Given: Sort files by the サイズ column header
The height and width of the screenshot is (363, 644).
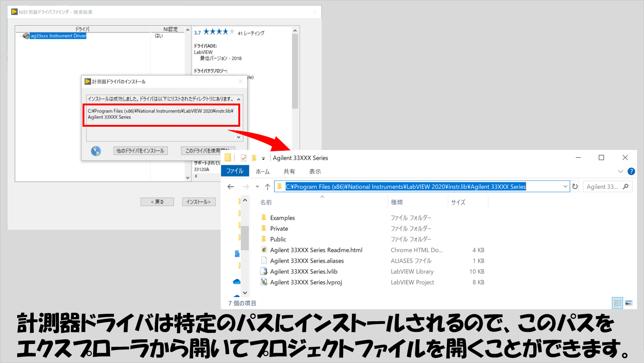Looking at the screenshot, I should coord(458,202).
